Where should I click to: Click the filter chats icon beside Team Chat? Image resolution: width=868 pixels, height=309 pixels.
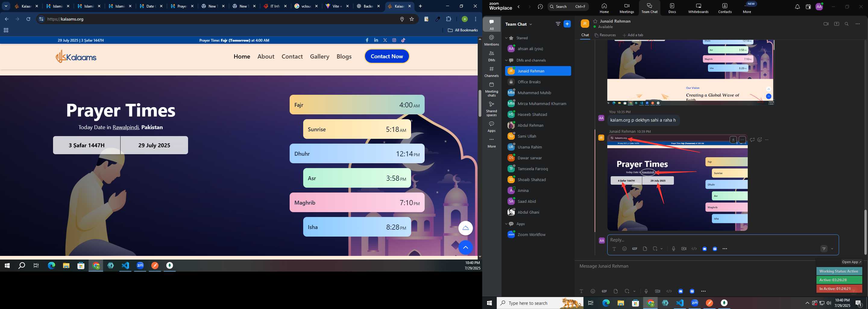click(x=558, y=24)
